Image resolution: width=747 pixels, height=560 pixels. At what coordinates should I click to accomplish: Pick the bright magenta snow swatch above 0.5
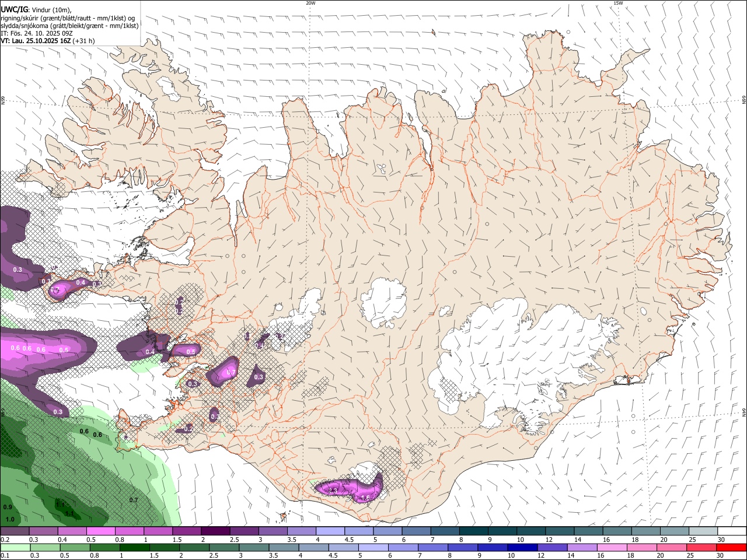pos(101,531)
